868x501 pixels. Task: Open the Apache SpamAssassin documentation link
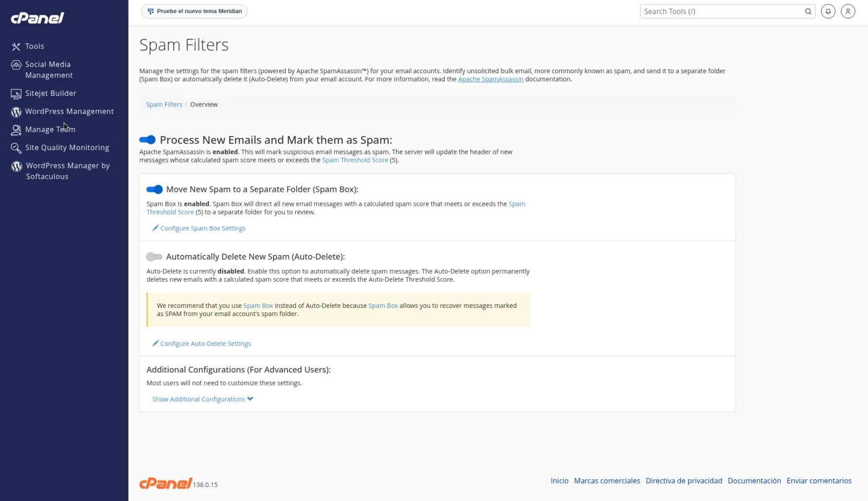click(491, 79)
